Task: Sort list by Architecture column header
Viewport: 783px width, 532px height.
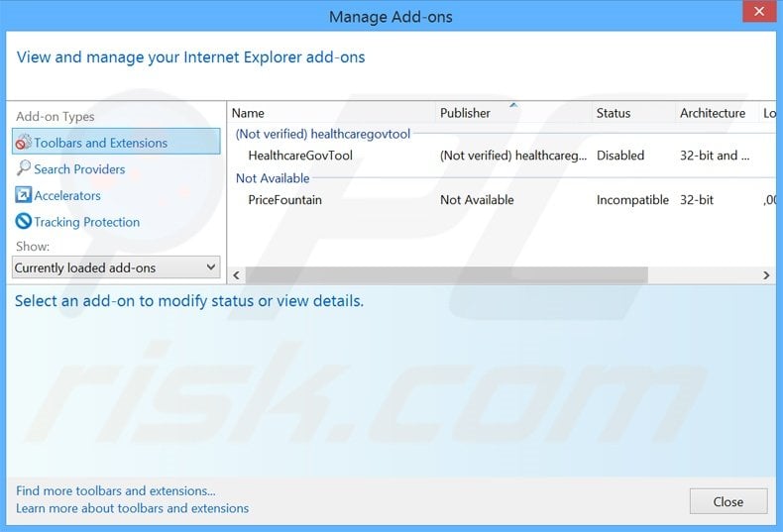Action: [x=717, y=113]
